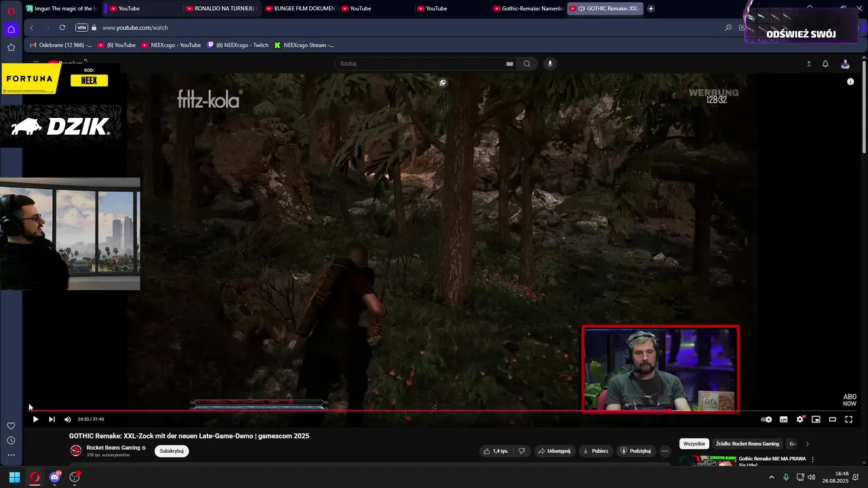Open options for Gothic Remake NIE MA PRAWA
This screenshot has width=868, height=488.
(x=812, y=460)
